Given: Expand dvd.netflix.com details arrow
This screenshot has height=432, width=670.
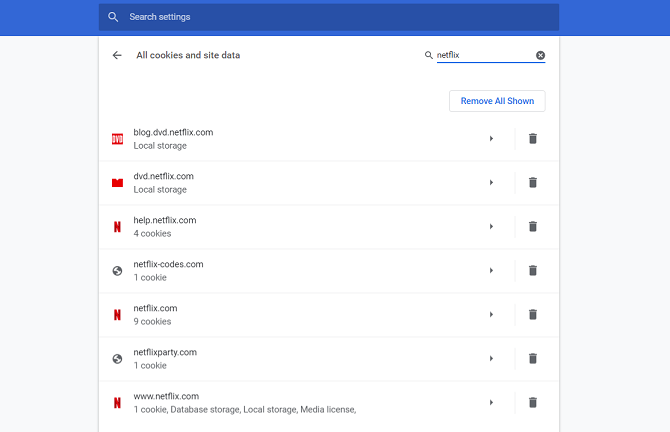Looking at the screenshot, I should click(491, 183).
